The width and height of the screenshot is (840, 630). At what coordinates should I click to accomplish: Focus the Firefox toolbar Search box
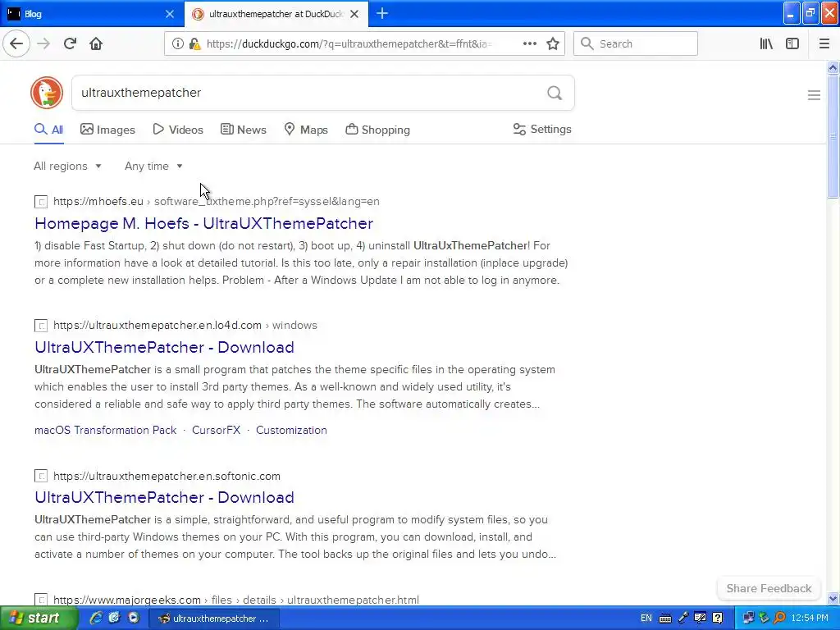(x=636, y=43)
